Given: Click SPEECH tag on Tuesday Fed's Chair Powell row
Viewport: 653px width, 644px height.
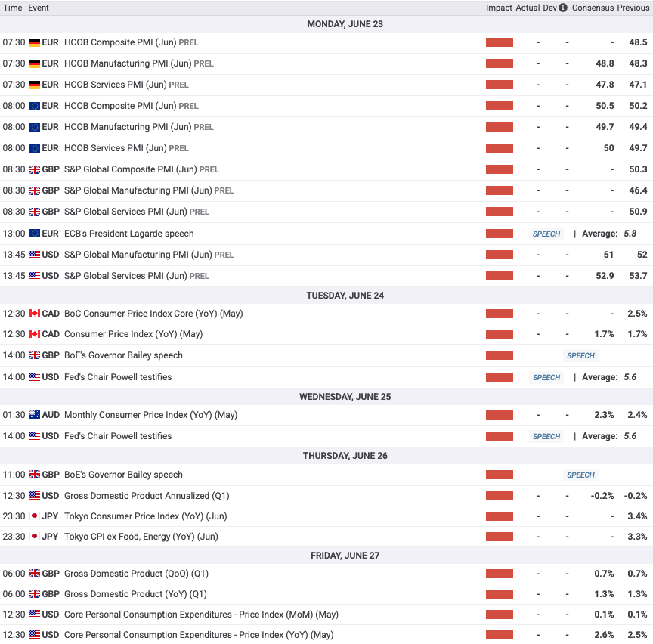Looking at the screenshot, I should tap(546, 378).
